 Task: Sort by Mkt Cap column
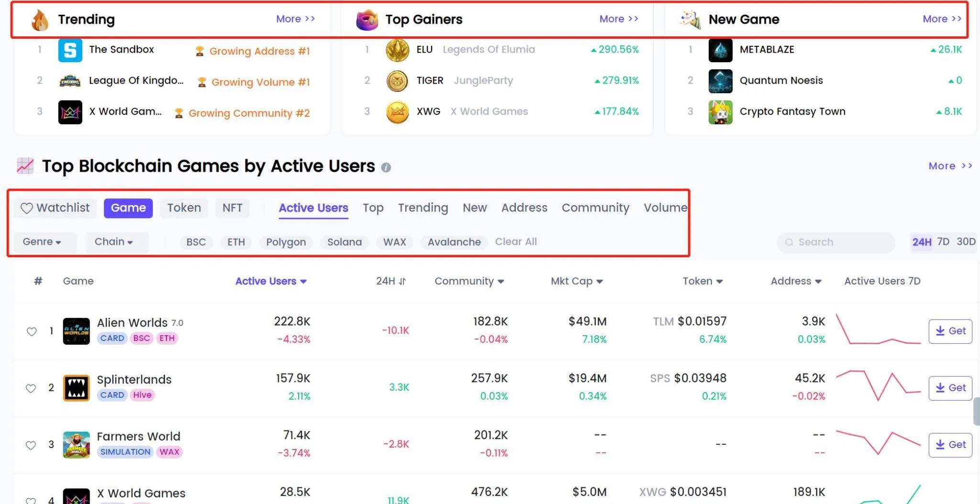[577, 281]
